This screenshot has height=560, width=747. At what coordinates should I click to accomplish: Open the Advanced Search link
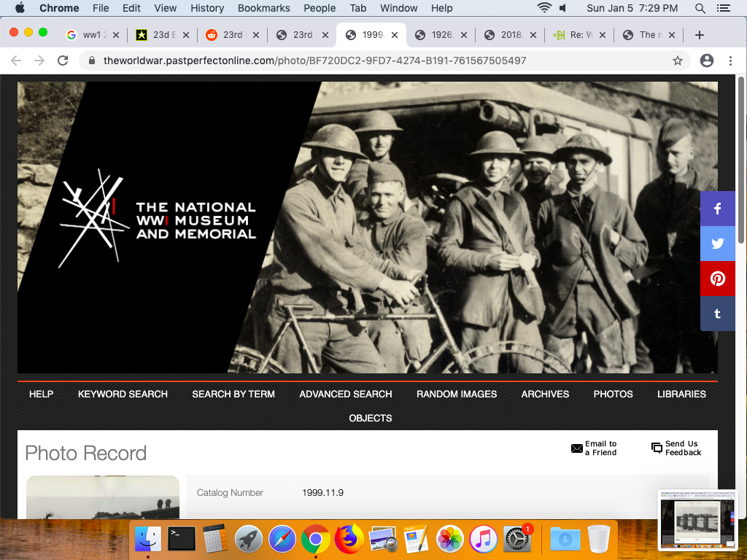(x=345, y=394)
